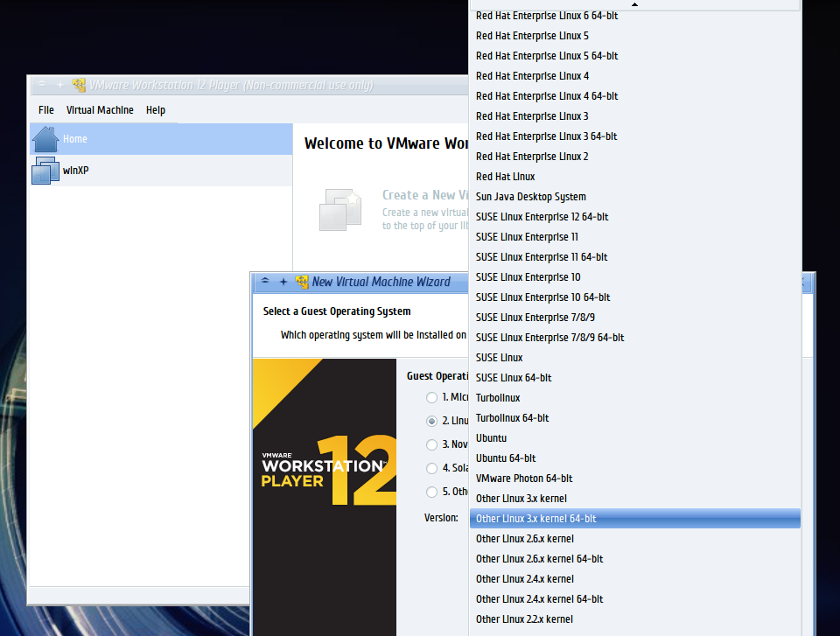The height and width of the screenshot is (636, 840).
Task: Choose Red Hat Enterprise Linux 2
Action: [635, 157]
